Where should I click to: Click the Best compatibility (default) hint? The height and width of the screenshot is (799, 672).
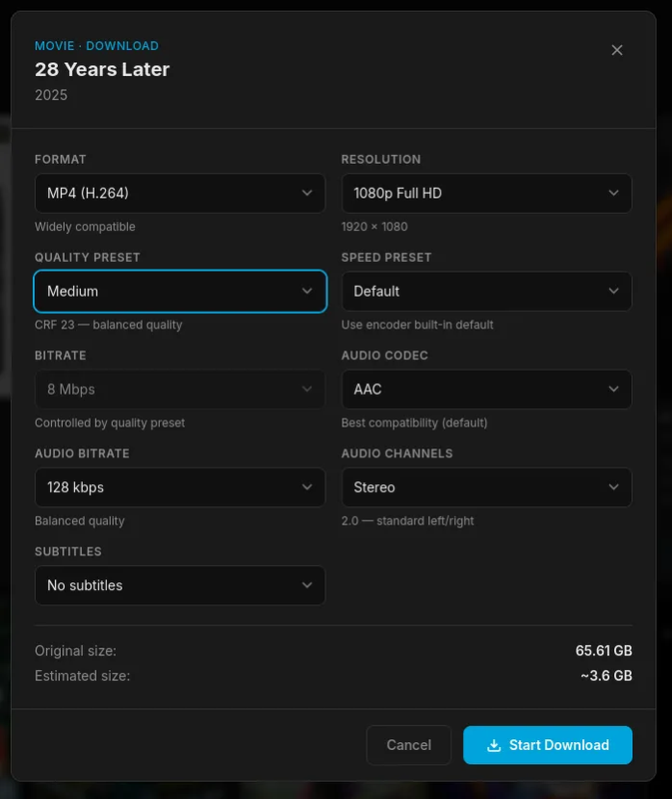coord(414,422)
